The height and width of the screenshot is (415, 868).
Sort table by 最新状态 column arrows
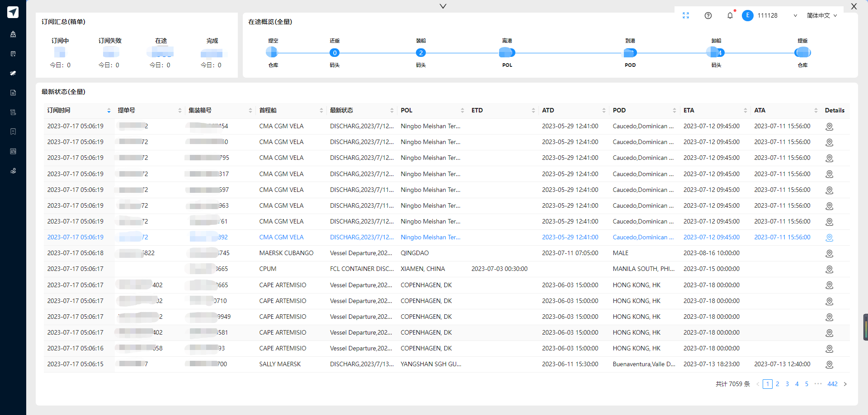tap(392, 111)
